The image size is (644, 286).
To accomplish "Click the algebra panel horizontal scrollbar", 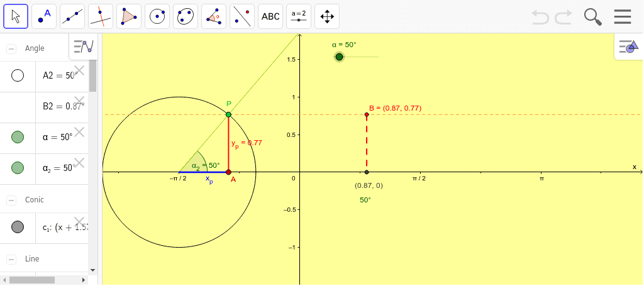I will 32,280.
